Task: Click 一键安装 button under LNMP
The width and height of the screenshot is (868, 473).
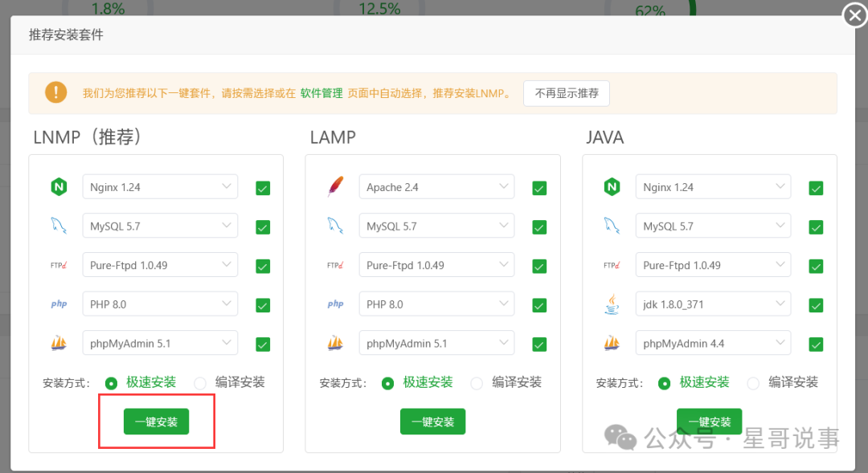Action: coord(156,422)
